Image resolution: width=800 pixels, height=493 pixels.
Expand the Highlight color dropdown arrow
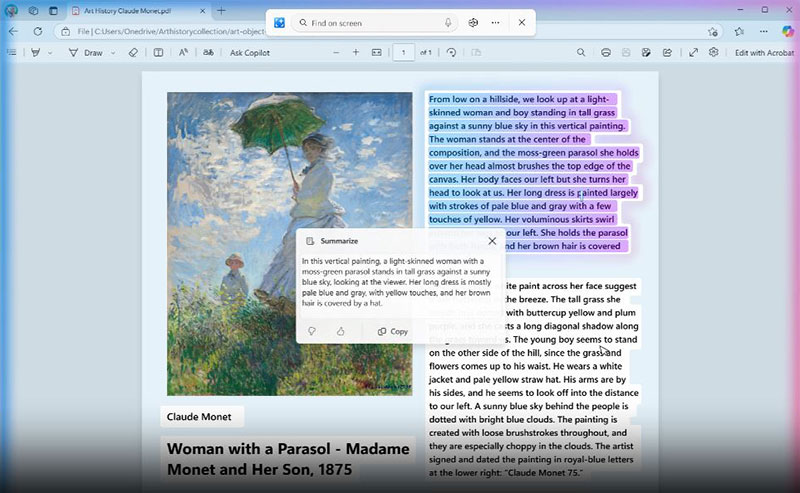(50, 53)
